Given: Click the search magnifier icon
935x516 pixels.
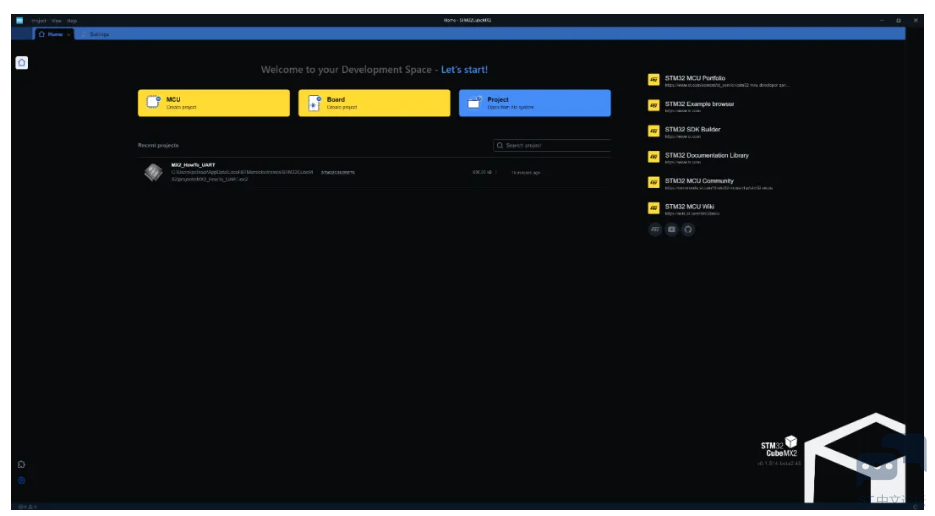Looking at the screenshot, I should coord(500,146).
